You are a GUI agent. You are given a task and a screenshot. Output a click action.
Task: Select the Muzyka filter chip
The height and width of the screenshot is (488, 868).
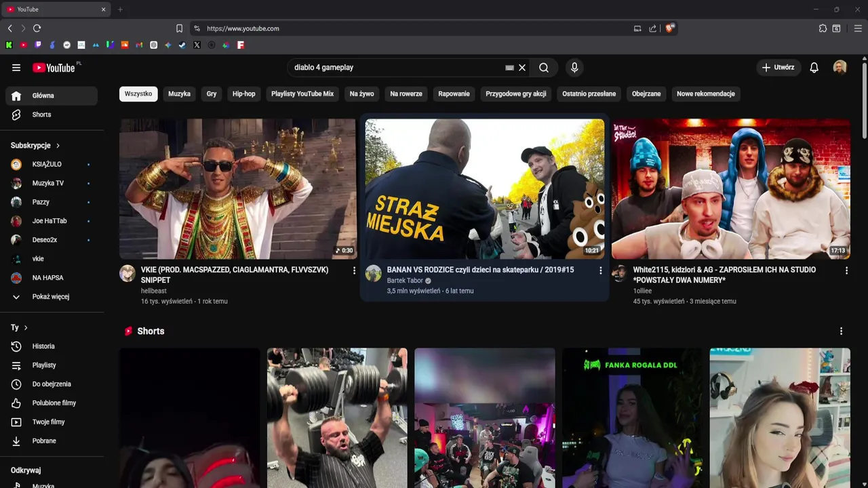click(179, 94)
